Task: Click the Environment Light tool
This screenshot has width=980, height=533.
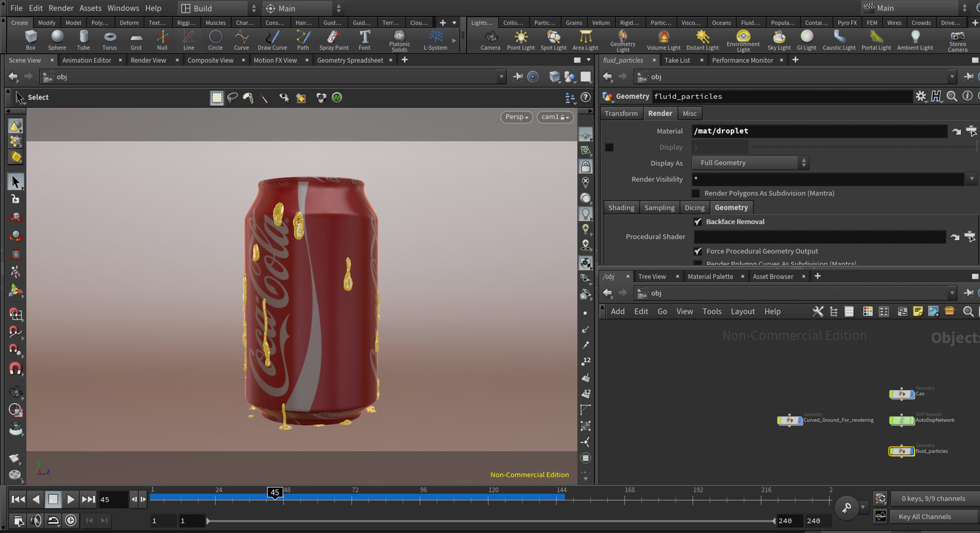Action: tap(743, 41)
